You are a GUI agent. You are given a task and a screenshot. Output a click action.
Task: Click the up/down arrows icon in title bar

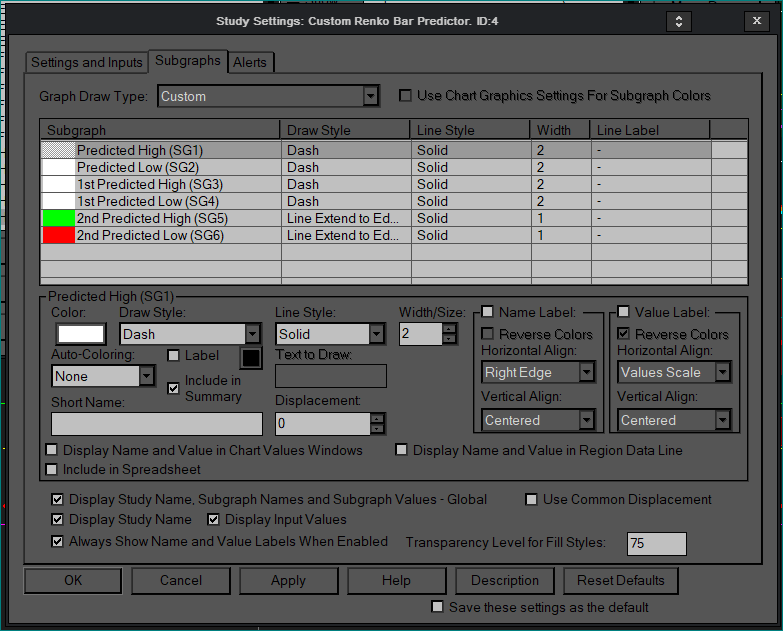pyautogui.click(x=679, y=21)
